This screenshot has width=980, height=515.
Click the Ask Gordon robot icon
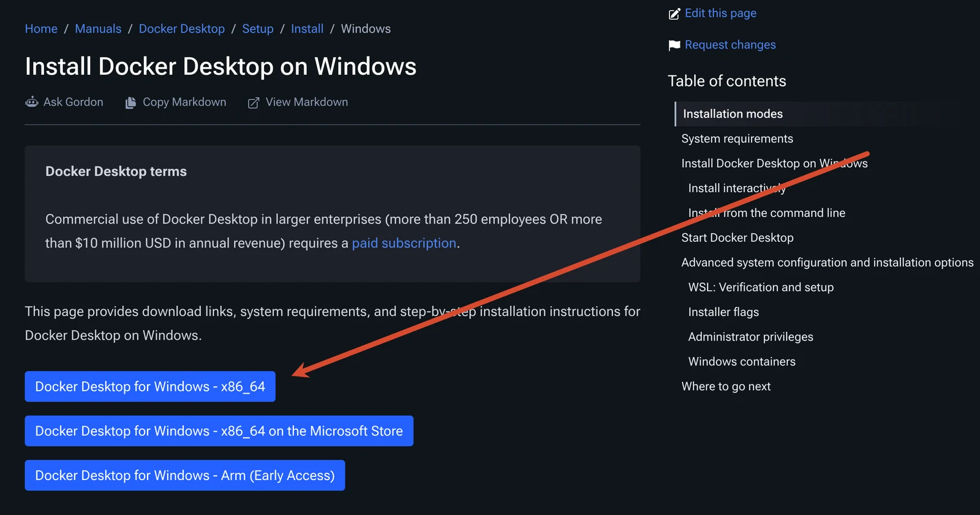click(32, 102)
